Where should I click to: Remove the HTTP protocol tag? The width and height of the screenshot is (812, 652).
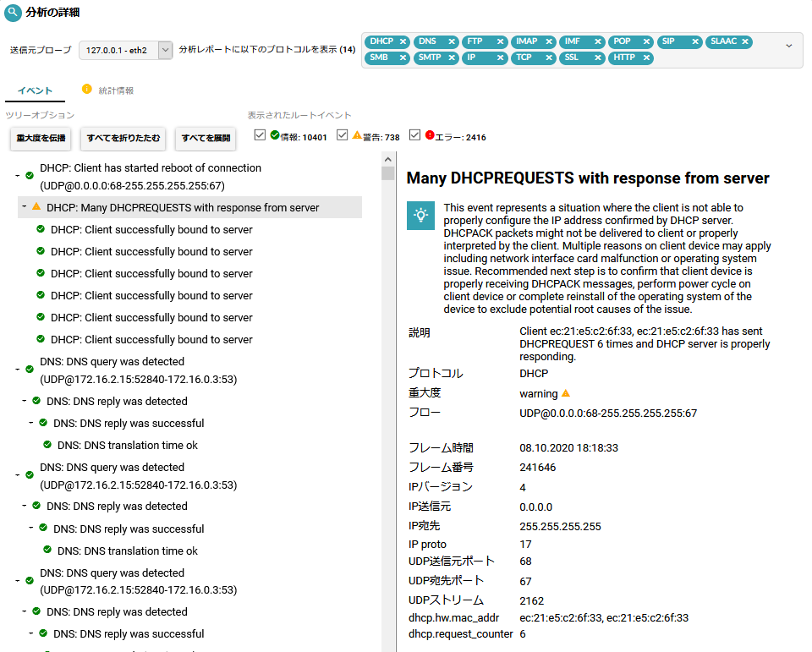coord(647,58)
